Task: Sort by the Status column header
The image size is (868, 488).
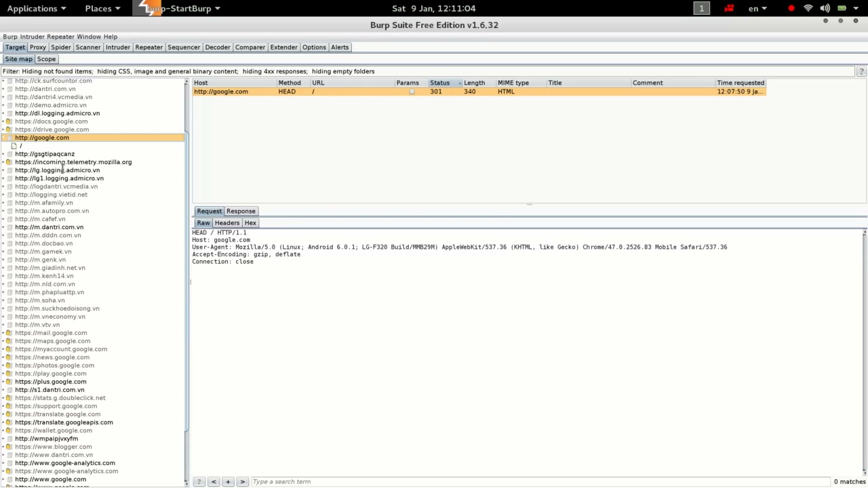Action: point(445,83)
